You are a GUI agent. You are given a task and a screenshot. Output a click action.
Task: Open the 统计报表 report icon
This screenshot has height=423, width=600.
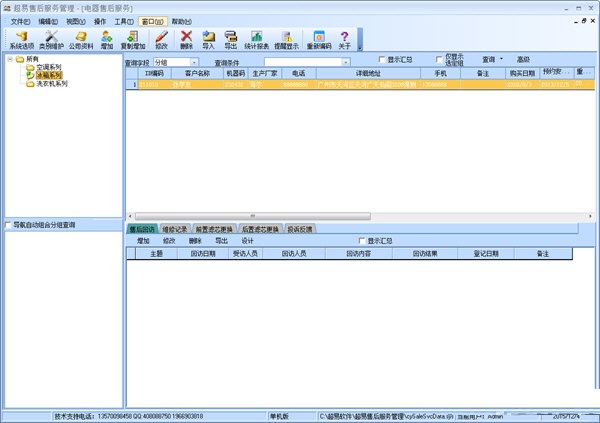point(258,40)
